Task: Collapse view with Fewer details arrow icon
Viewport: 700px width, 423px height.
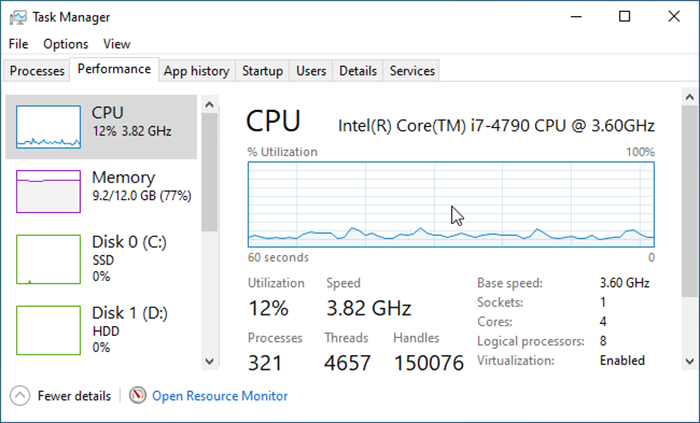Action: pos(20,396)
